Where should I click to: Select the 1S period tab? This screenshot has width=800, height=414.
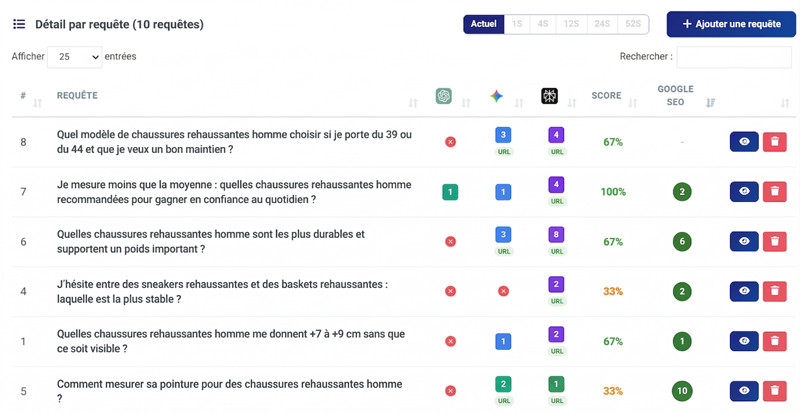click(517, 24)
